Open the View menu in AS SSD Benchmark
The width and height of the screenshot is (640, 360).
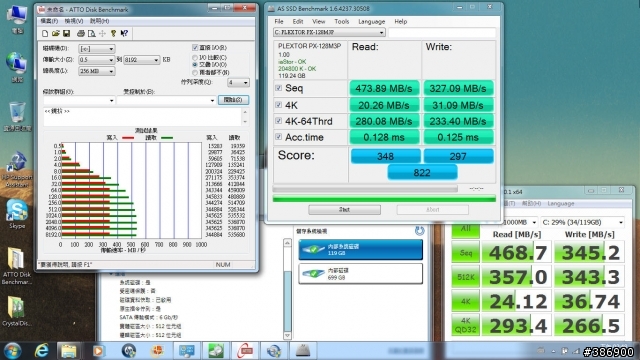319,21
